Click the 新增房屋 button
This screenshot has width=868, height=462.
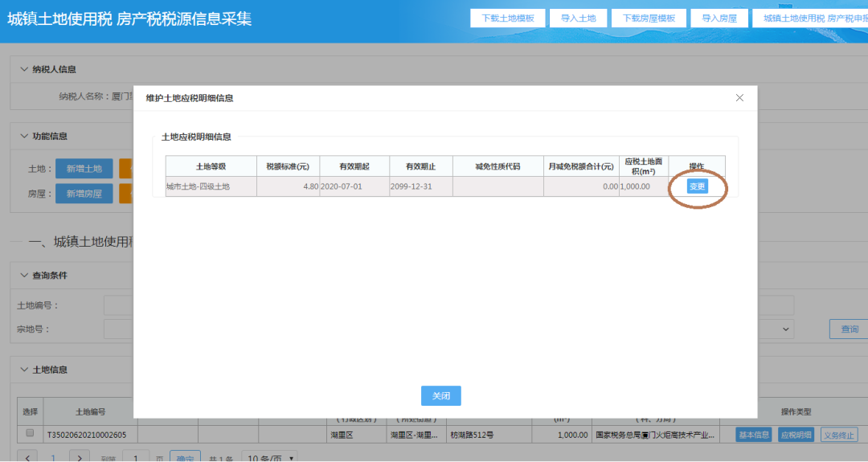(x=84, y=194)
